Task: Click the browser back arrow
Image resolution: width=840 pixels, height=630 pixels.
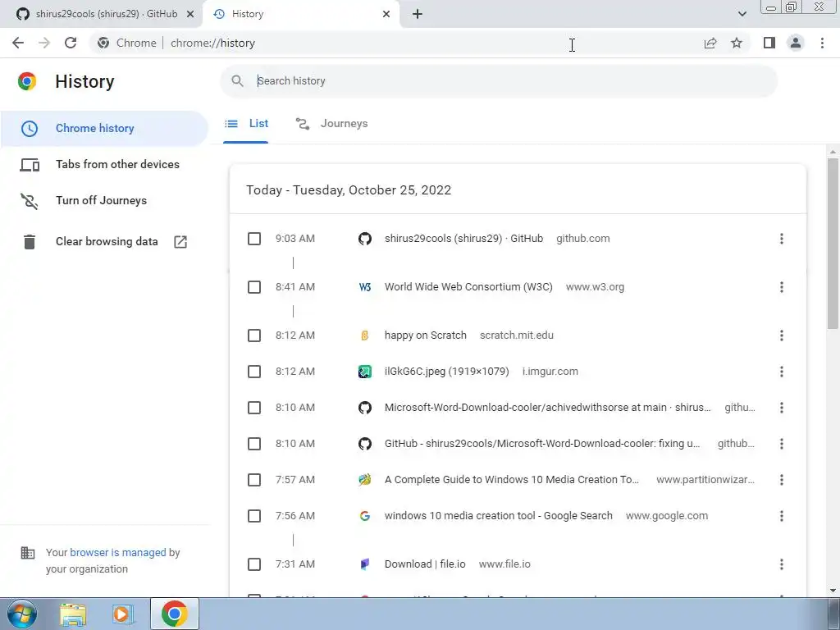Action: pyautogui.click(x=18, y=43)
